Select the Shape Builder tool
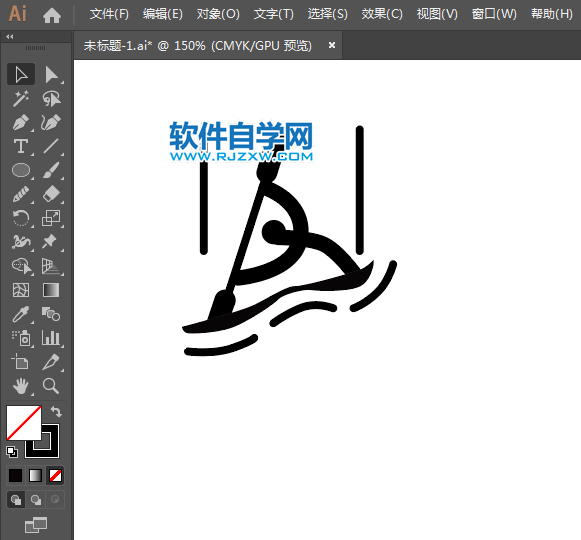 click(21, 266)
